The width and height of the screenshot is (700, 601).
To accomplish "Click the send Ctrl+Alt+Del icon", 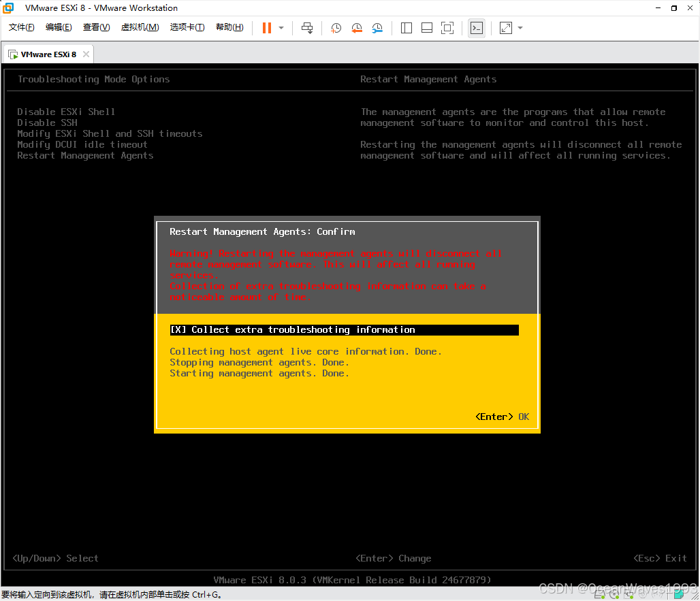I will pyautogui.click(x=307, y=28).
